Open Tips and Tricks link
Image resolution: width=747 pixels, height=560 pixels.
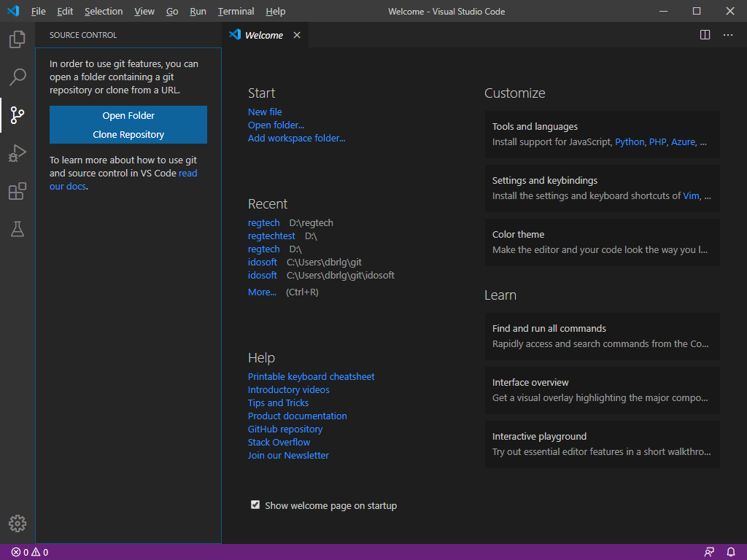pos(278,402)
